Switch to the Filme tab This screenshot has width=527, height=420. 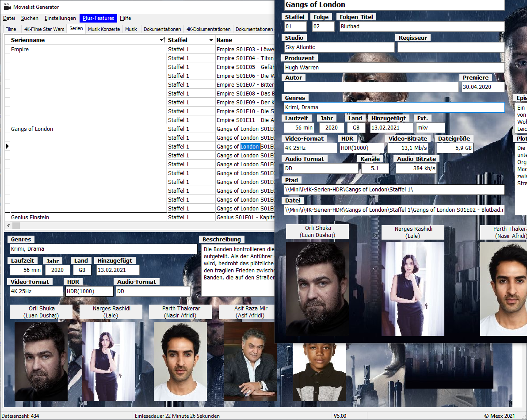(x=11, y=29)
